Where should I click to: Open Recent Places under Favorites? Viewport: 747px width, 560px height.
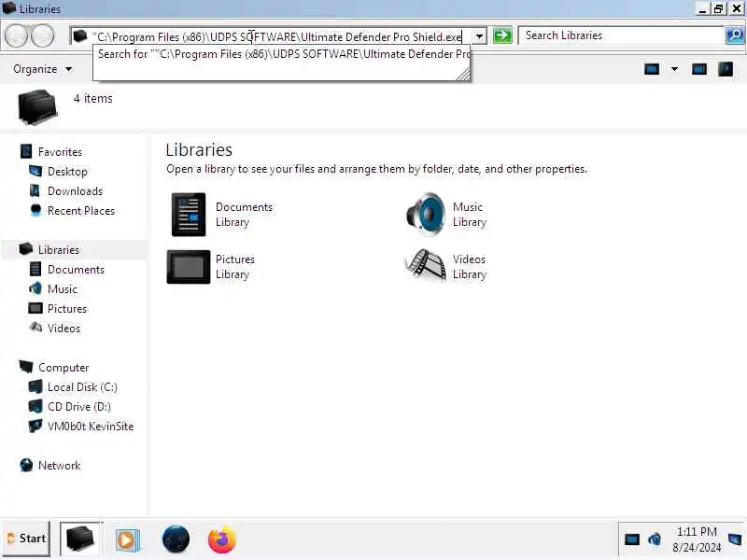(81, 211)
